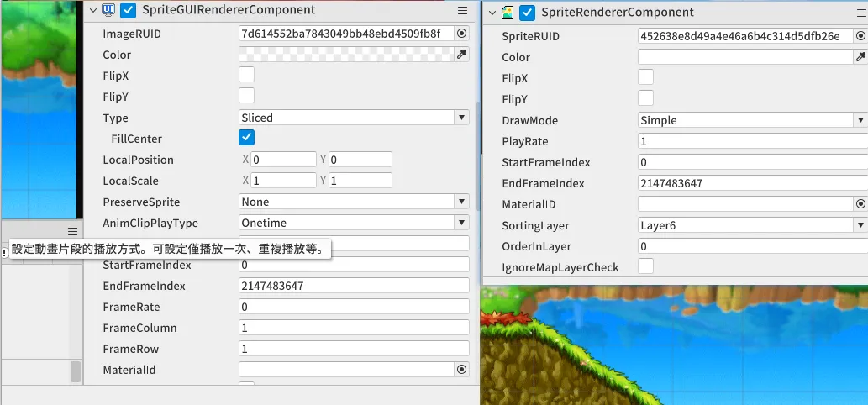This screenshot has height=405, width=868.
Task: Edit StartFrameIndex in SpriteGUIRendererComponent
Action: click(x=355, y=265)
